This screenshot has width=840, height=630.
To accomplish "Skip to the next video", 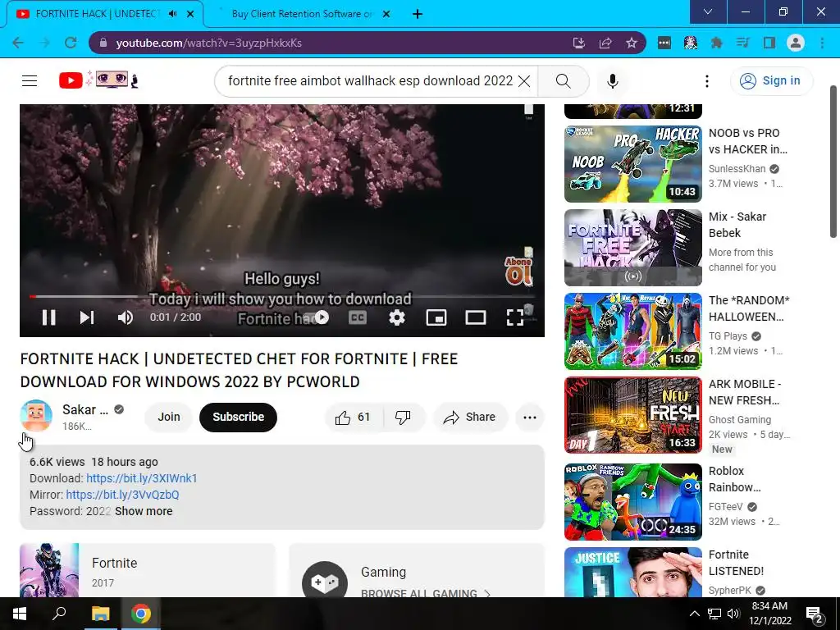I will coord(87,317).
